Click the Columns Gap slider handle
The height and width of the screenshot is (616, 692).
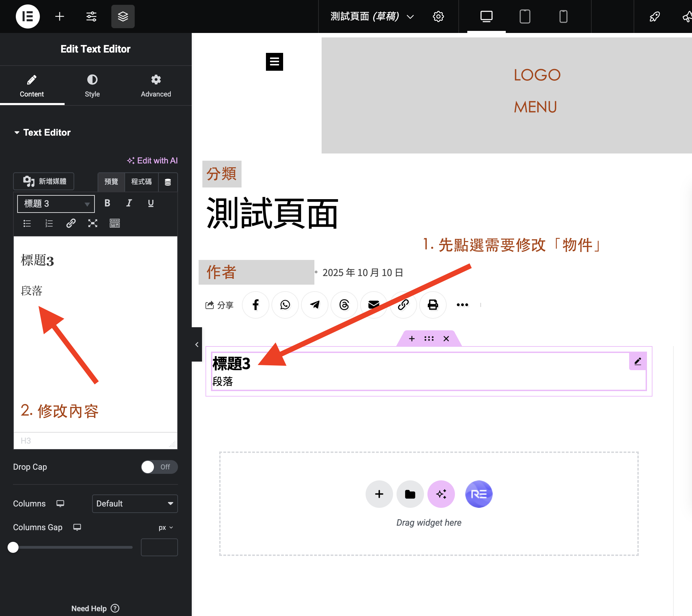click(13, 547)
